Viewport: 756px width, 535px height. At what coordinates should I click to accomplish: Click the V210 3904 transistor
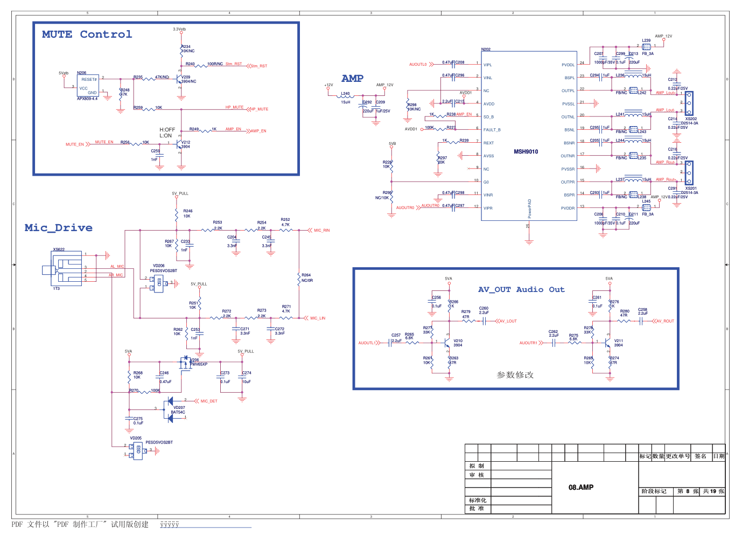point(447,342)
